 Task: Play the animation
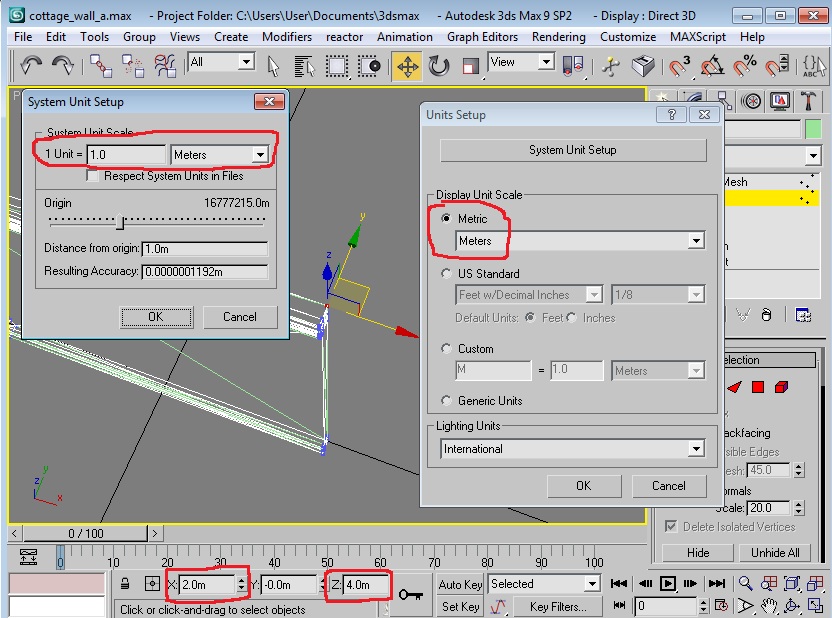click(x=668, y=584)
